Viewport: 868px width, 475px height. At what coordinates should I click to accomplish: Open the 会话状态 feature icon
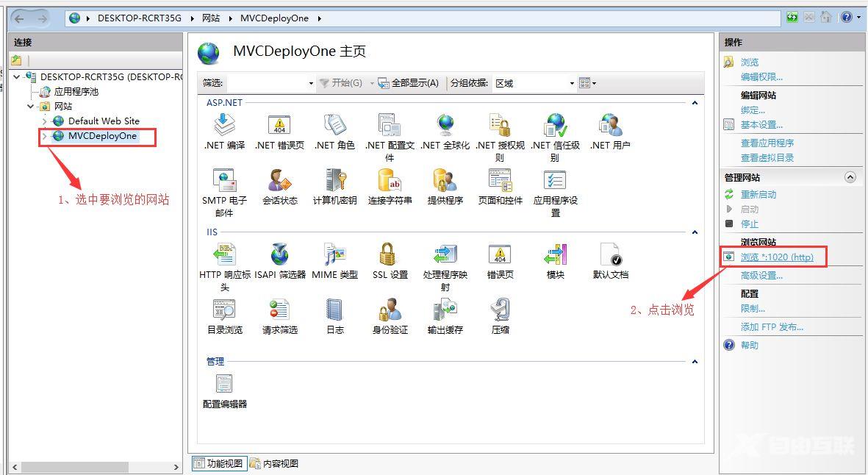tap(279, 180)
